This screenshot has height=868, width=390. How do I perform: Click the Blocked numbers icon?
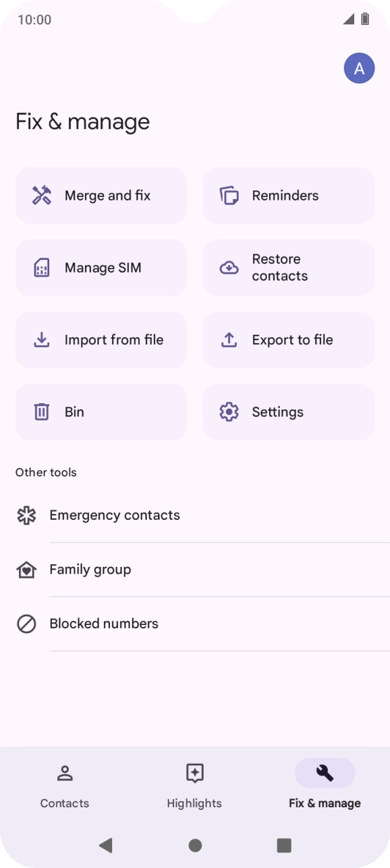(26, 624)
